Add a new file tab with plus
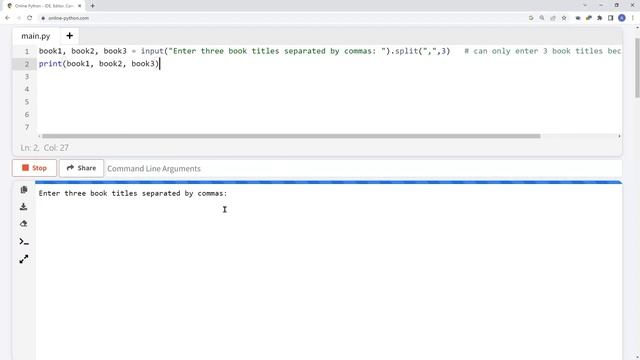This screenshot has height=360, width=640. [69, 36]
